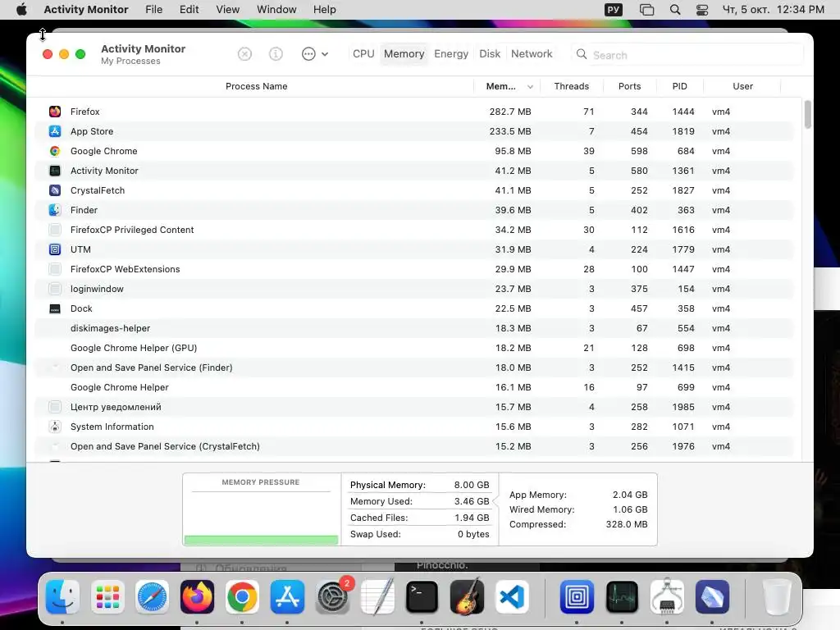Open the Help menu
The image size is (840, 630).
tap(325, 10)
